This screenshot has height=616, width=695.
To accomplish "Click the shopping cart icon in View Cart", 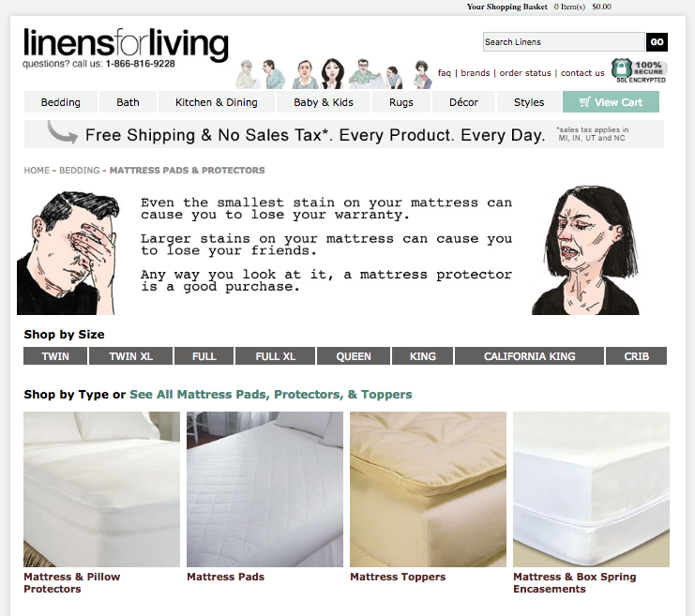I will tap(584, 102).
